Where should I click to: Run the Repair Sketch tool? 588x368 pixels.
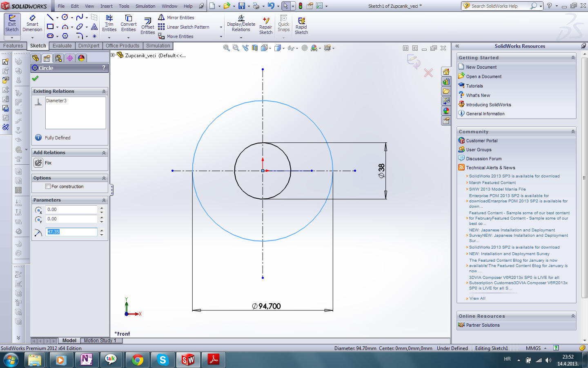(x=266, y=26)
